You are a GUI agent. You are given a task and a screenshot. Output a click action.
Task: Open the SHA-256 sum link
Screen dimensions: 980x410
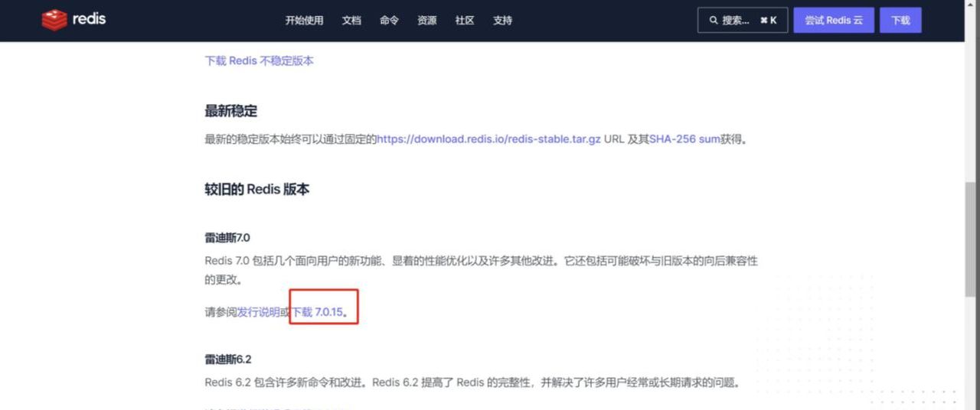pos(684,140)
